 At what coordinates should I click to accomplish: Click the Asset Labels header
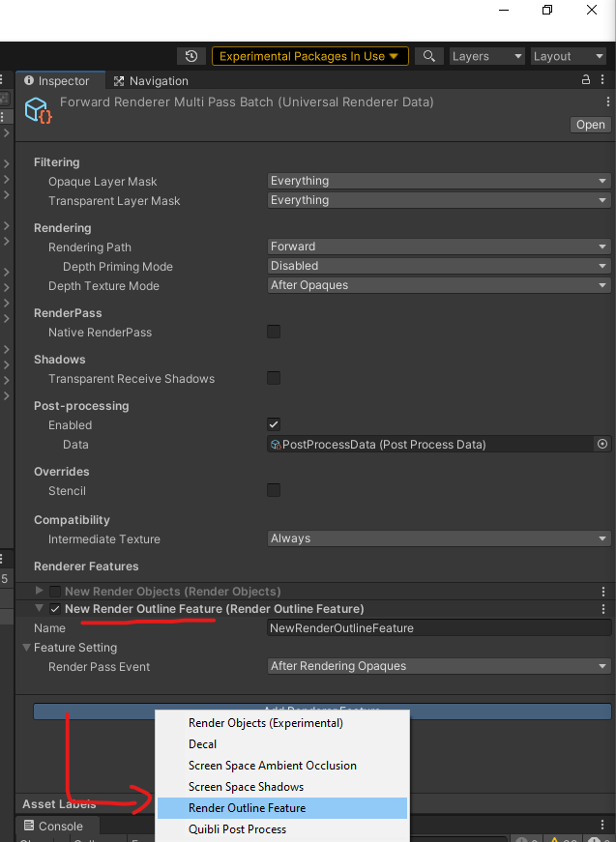tap(59, 804)
